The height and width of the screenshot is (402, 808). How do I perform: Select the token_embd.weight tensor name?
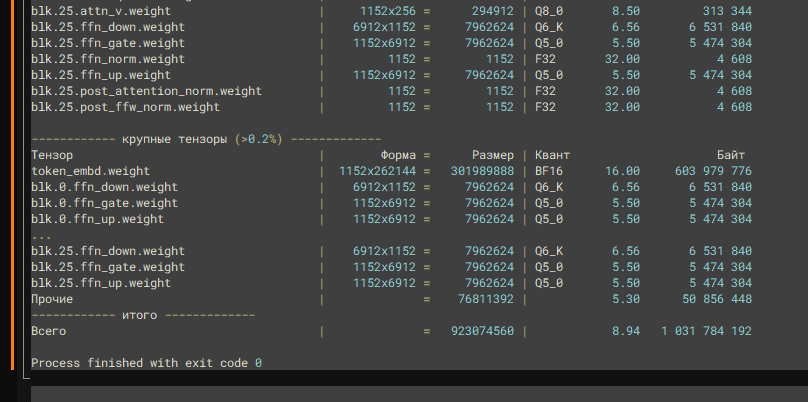(x=90, y=171)
